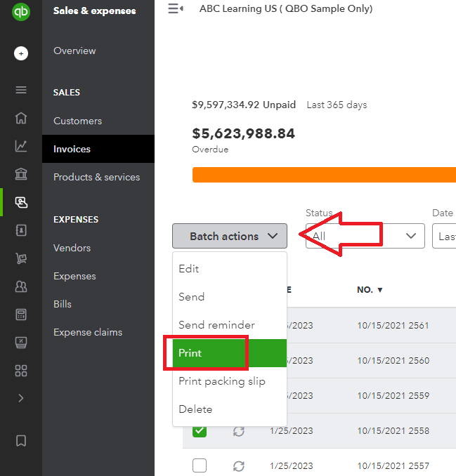Open the Banking building icon
The width and height of the screenshot is (456, 476).
coord(21,174)
